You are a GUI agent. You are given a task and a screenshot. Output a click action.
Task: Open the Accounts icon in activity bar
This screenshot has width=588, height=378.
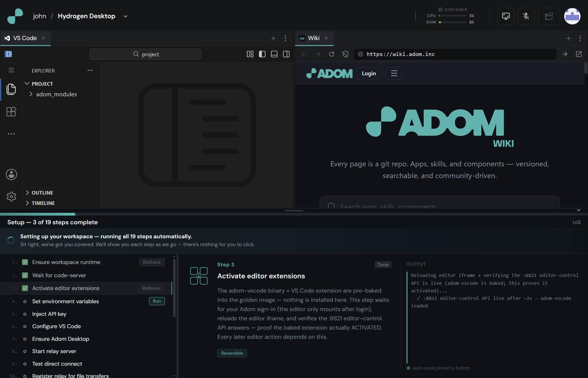tap(11, 174)
